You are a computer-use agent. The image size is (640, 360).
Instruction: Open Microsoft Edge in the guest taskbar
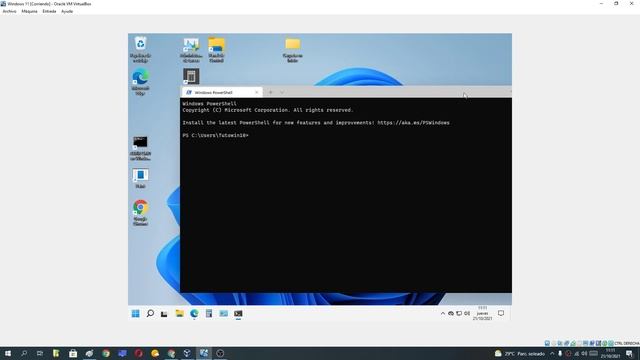pyautogui.click(x=194, y=313)
